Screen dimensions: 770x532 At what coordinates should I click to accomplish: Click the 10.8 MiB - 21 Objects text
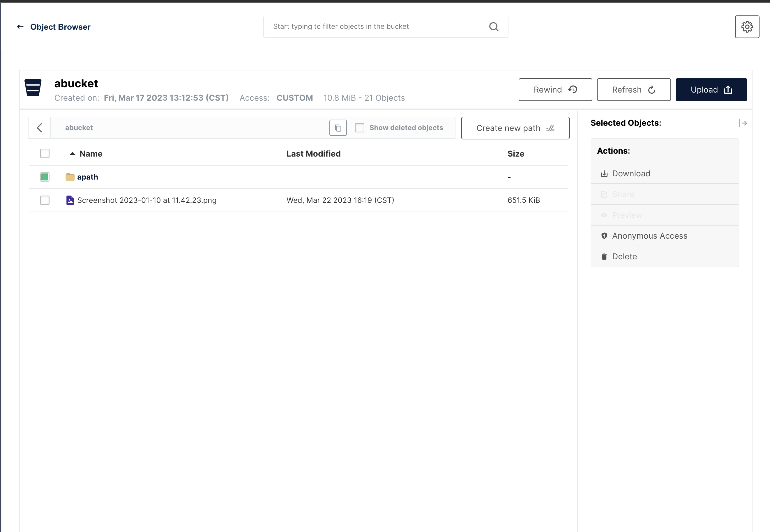364,98
